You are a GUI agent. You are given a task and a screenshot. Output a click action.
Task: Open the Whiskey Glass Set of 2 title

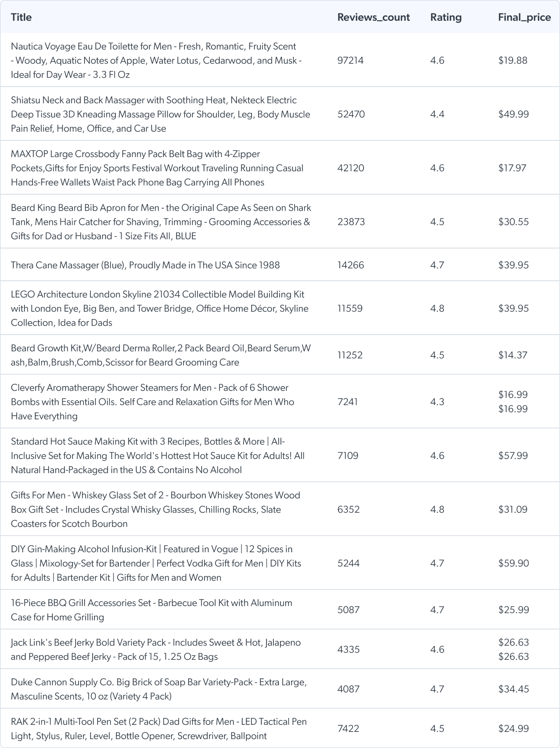[x=155, y=510]
